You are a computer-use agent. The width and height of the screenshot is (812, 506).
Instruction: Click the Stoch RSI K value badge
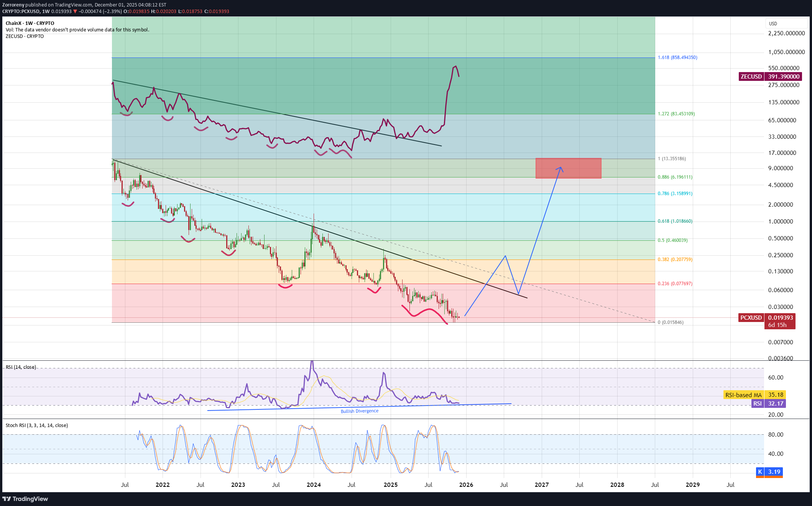pyautogui.click(x=769, y=472)
